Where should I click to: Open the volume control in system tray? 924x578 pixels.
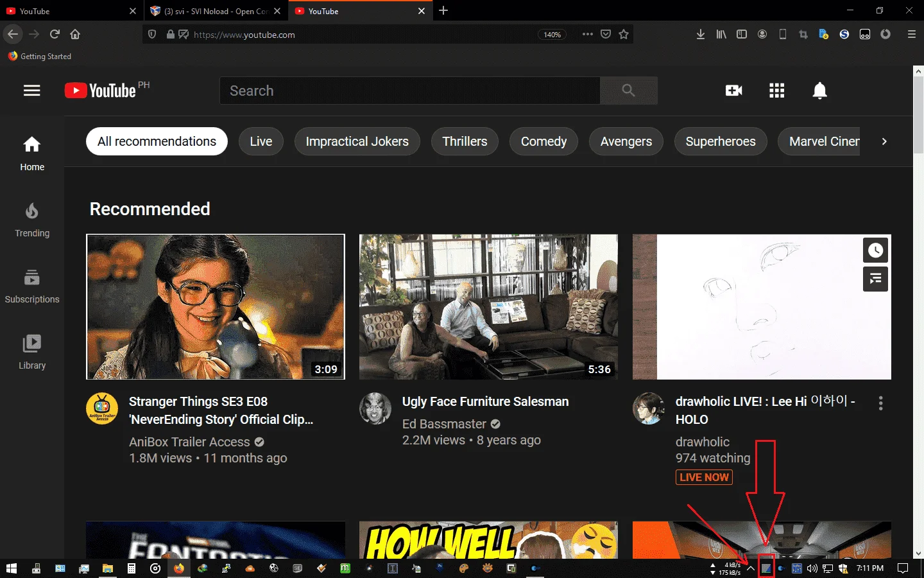pyautogui.click(x=812, y=568)
